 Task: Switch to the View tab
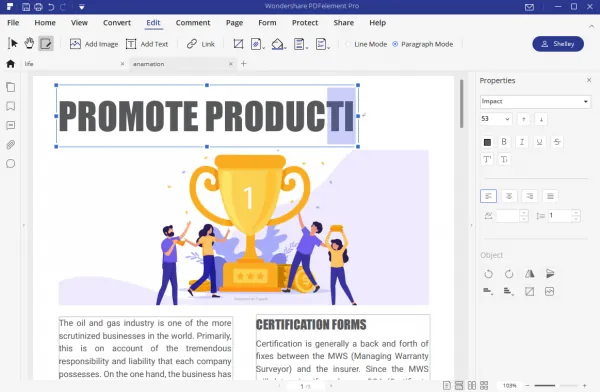pyautogui.click(x=79, y=23)
